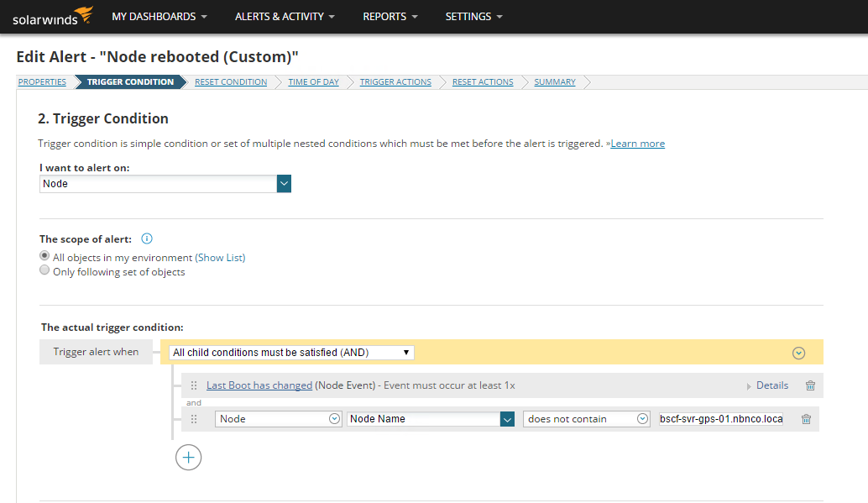Go to the Time of Day step

tap(313, 82)
